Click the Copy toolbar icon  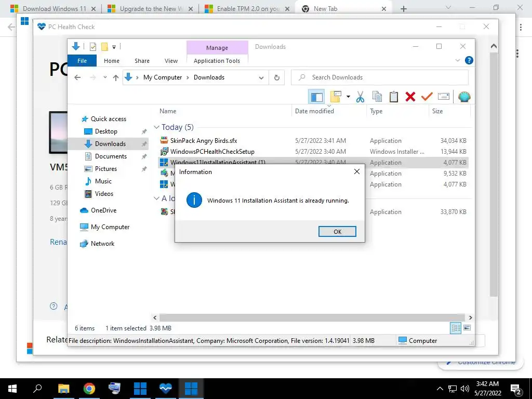[x=377, y=97]
